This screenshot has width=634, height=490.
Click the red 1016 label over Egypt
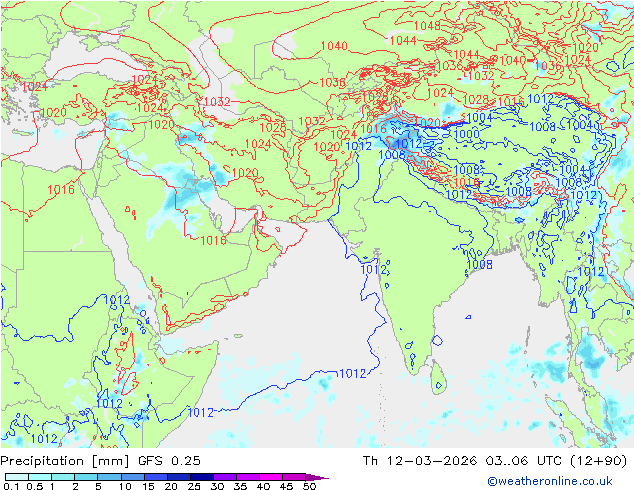coord(61,189)
